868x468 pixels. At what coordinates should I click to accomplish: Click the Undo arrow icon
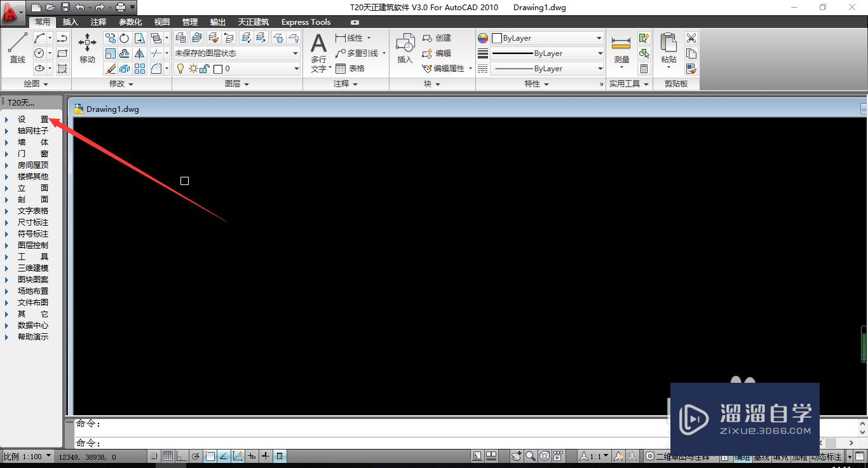79,8
